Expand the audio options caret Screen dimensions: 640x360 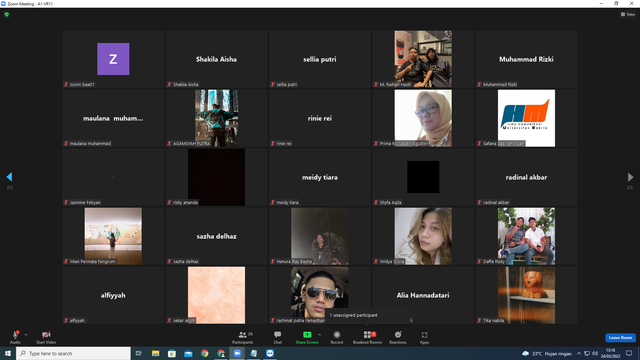[x=26, y=335]
